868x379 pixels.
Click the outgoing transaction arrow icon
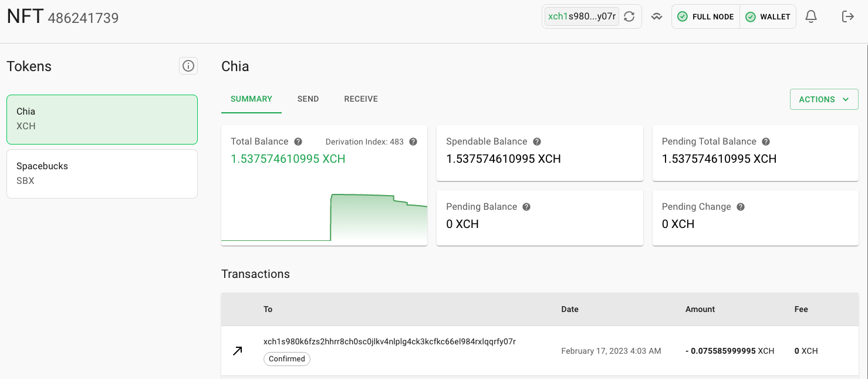coord(237,351)
